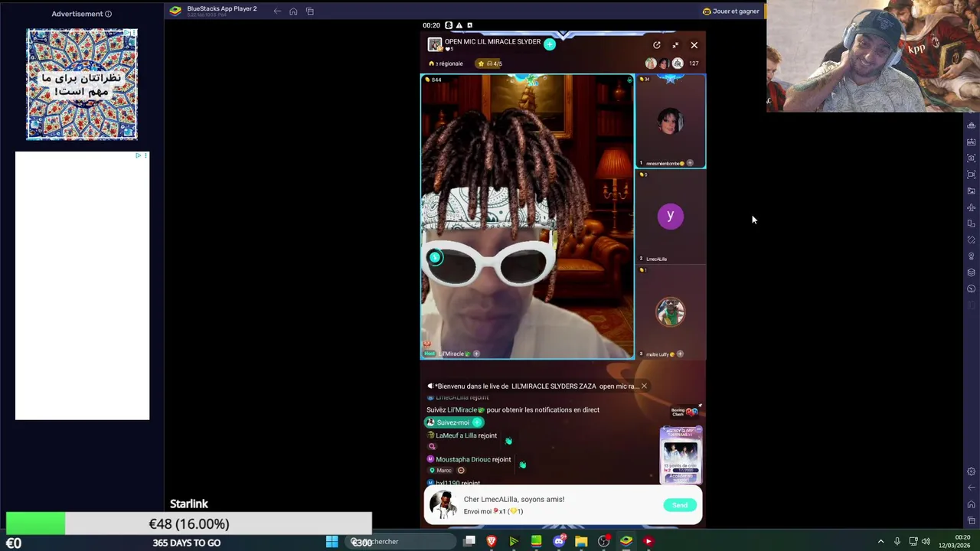The image size is (980, 551).
Task: Open the 4/5 star seats badge
Action: click(x=490, y=64)
